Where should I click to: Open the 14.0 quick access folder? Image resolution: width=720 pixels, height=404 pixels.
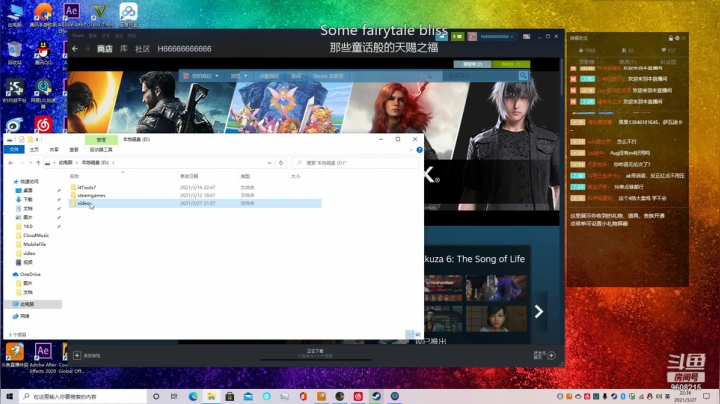[x=28, y=226]
